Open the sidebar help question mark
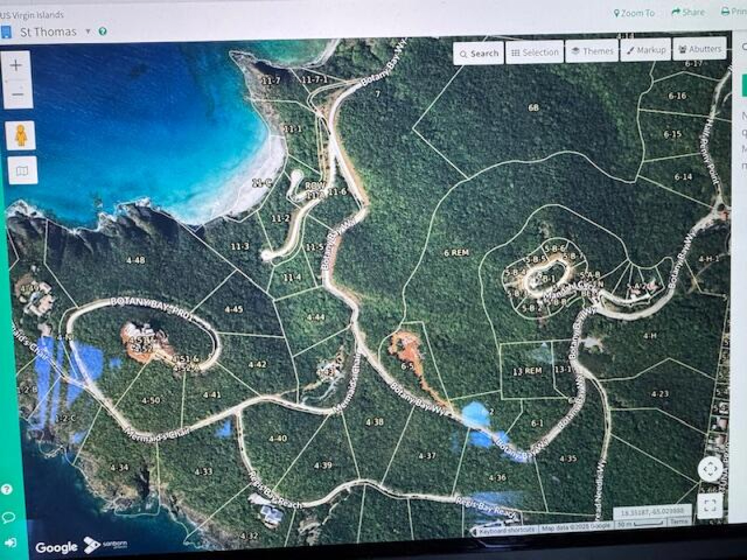This screenshot has width=747, height=560. (x=7, y=489)
